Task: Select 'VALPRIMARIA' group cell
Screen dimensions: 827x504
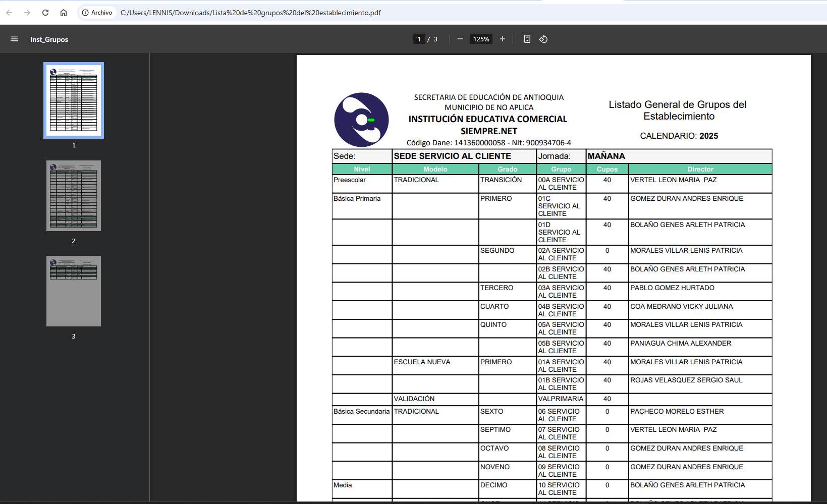Action: click(561, 399)
